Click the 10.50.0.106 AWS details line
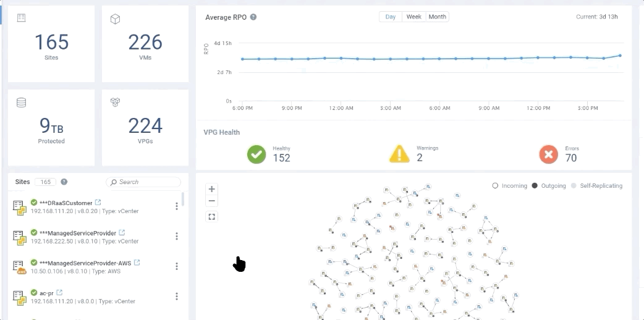 coord(75,271)
